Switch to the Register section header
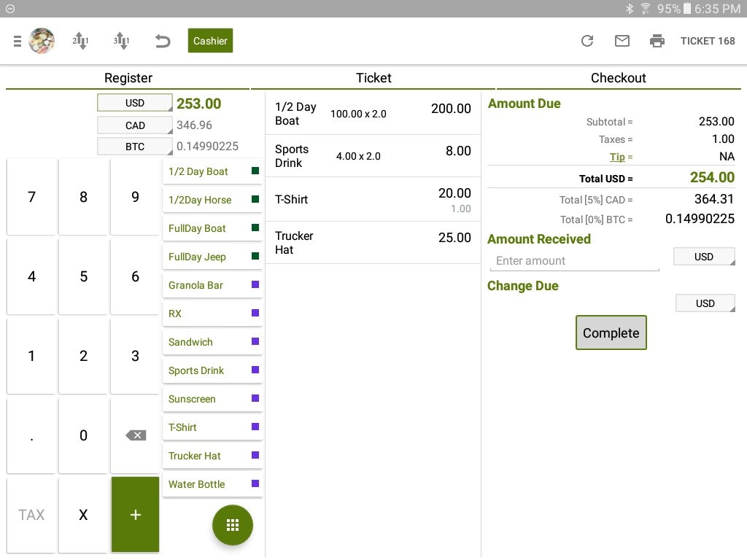Screen dimensions: 747x560 click(x=128, y=77)
